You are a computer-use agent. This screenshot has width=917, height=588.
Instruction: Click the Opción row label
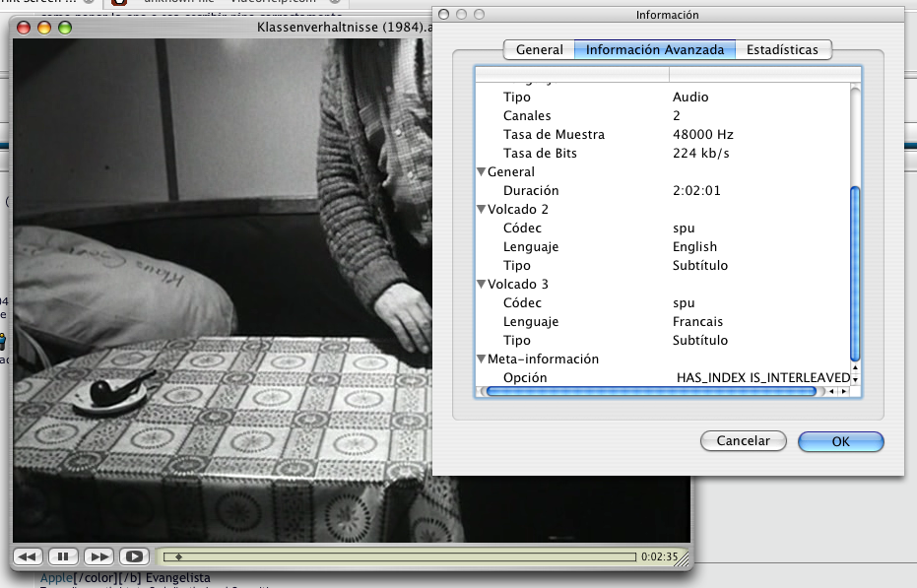pyautogui.click(x=525, y=378)
